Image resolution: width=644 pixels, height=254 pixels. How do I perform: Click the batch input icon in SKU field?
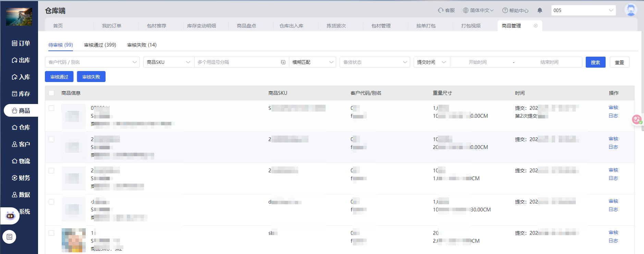coord(283,62)
